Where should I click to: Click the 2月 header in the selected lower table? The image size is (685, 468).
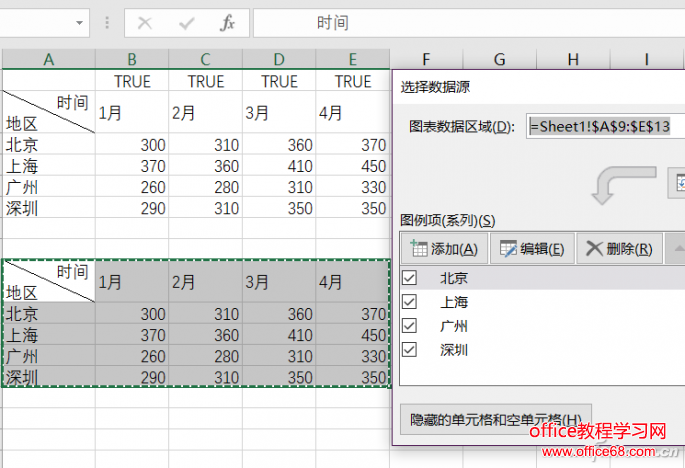(x=205, y=281)
